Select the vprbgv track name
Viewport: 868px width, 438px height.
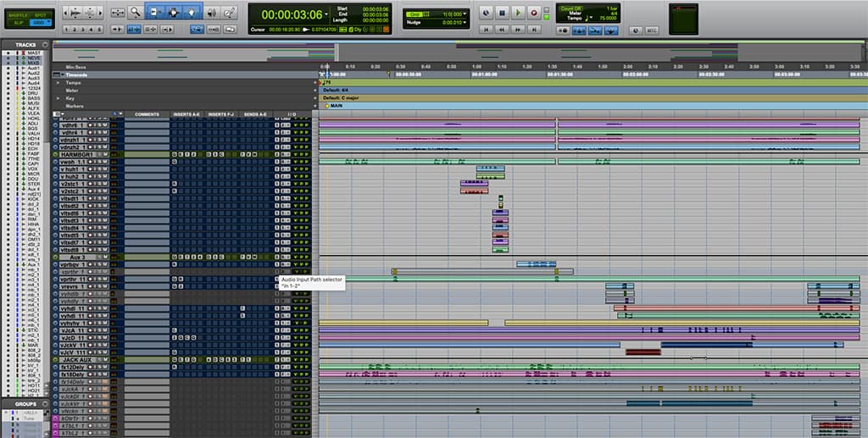point(73,264)
